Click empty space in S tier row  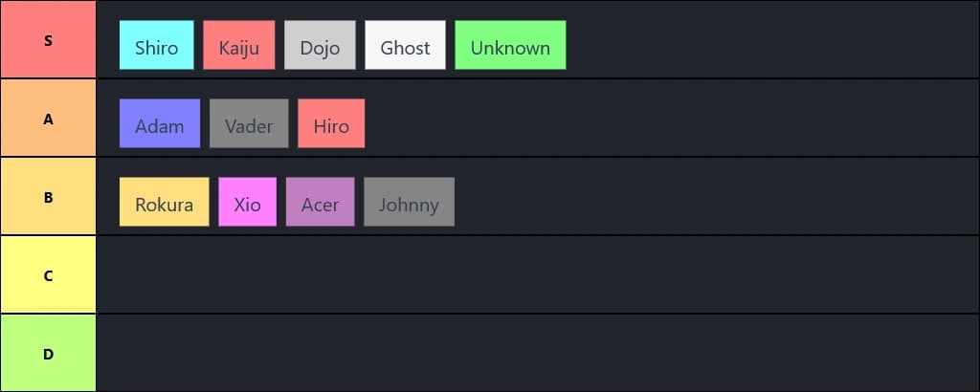pos(766,40)
